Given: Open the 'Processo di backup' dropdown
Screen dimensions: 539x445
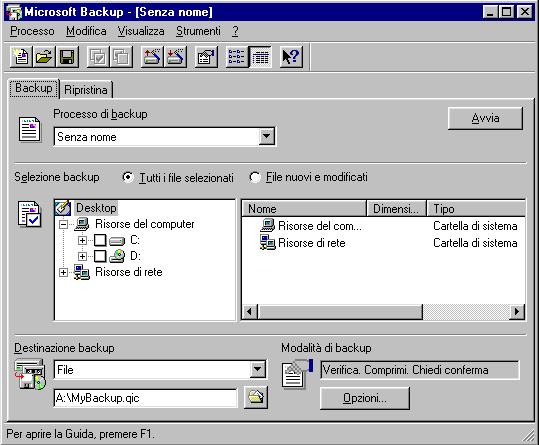Looking at the screenshot, I should pyautogui.click(x=266, y=136).
